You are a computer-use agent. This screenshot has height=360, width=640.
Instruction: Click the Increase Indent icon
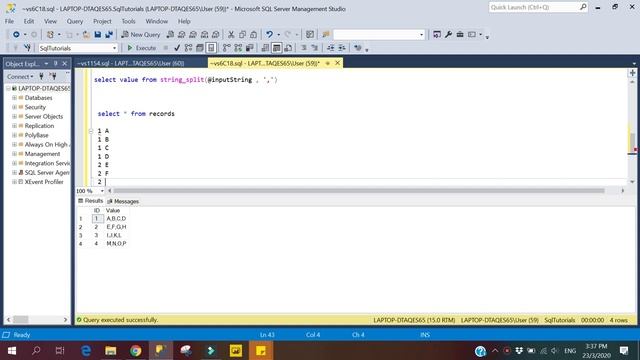342,48
